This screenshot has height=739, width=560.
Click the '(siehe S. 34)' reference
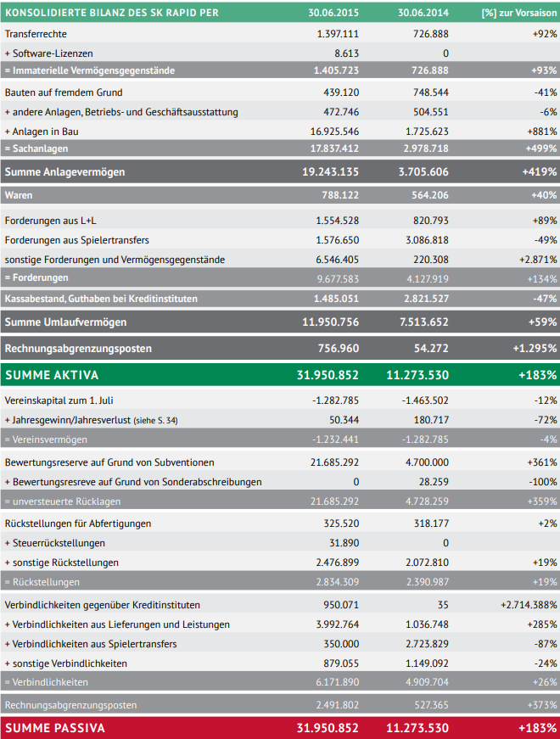pos(155,420)
